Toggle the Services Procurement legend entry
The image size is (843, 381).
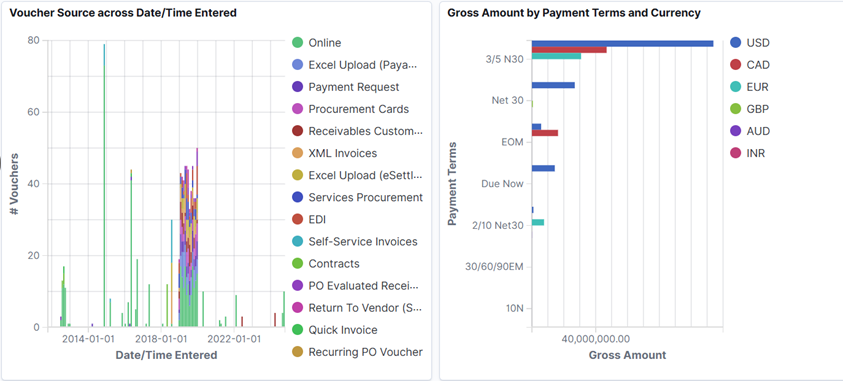click(358, 197)
